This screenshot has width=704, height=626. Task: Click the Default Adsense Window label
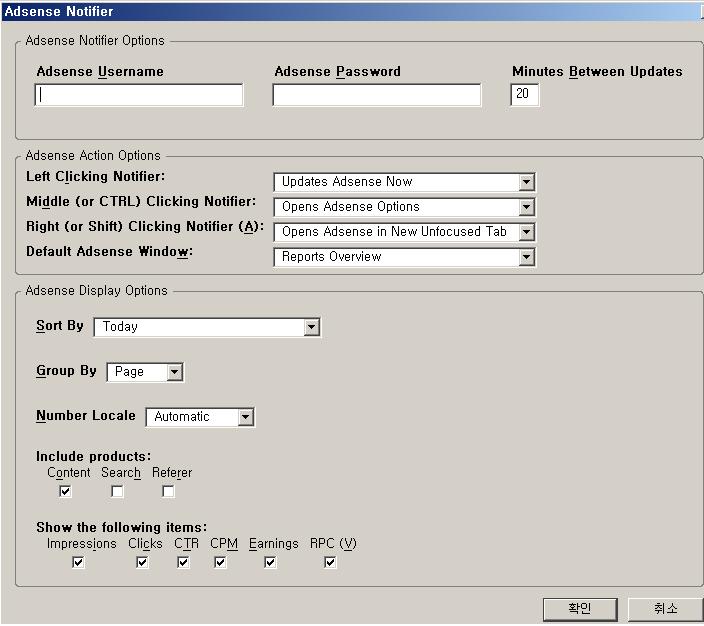[110, 251]
